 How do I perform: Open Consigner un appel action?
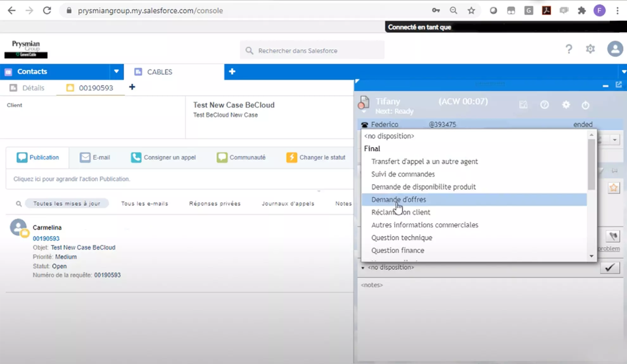click(163, 157)
